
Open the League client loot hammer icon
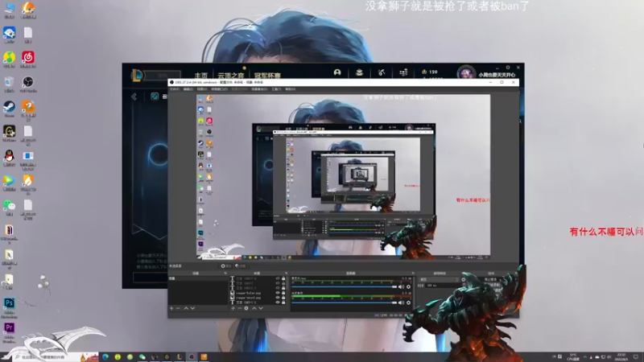coord(382,72)
